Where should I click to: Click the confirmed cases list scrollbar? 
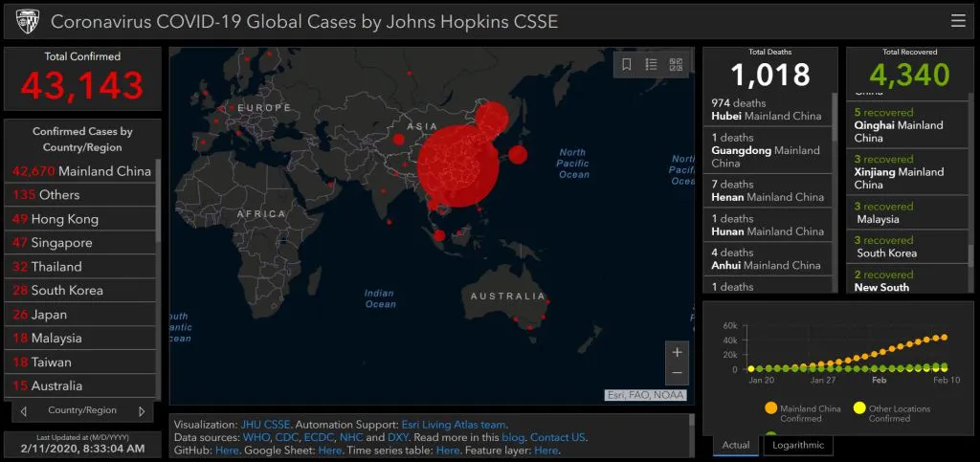click(x=158, y=201)
